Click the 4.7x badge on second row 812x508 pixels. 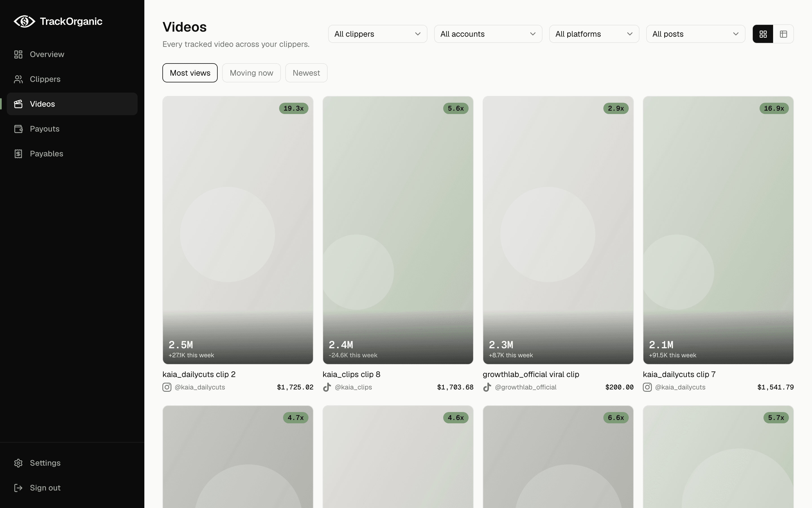[295, 418]
